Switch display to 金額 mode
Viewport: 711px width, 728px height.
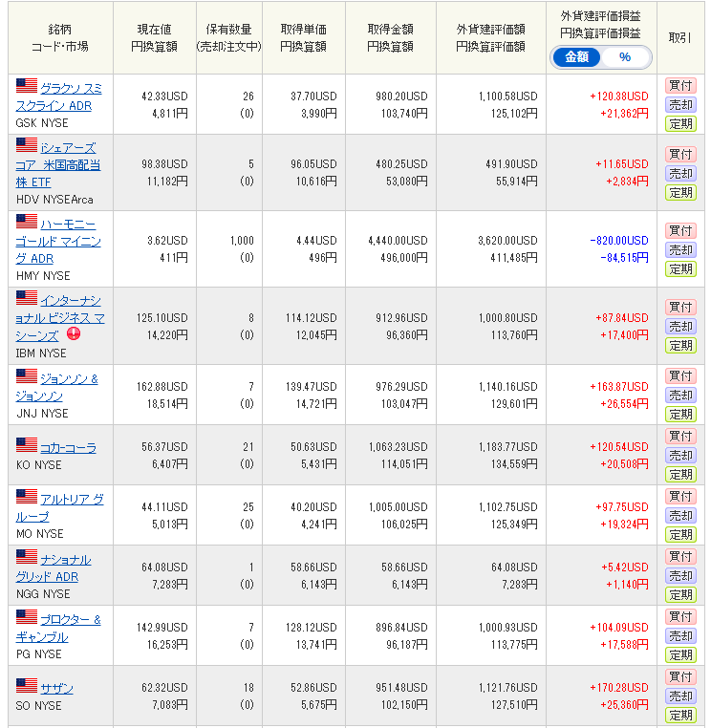click(x=576, y=57)
